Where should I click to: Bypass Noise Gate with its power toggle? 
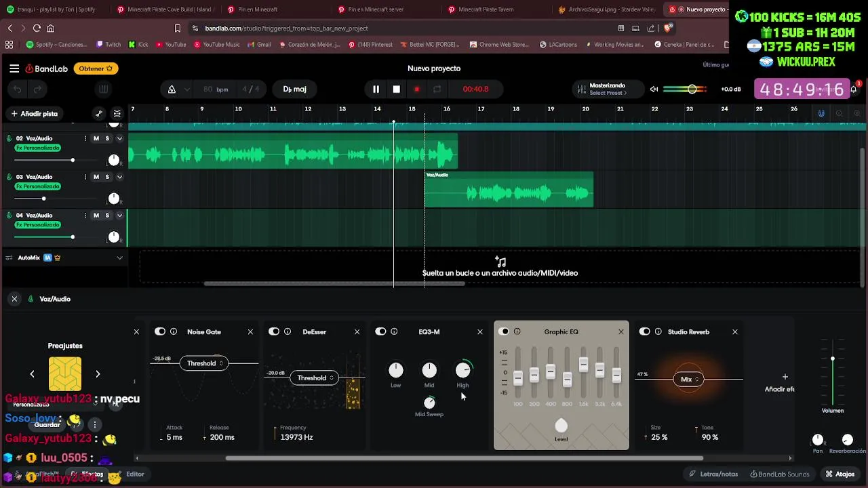point(160,331)
